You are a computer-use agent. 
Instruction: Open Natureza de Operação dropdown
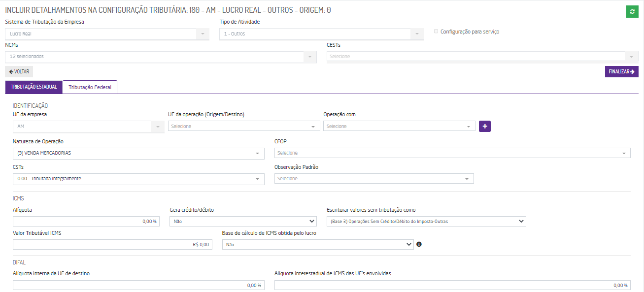[138, 153]
